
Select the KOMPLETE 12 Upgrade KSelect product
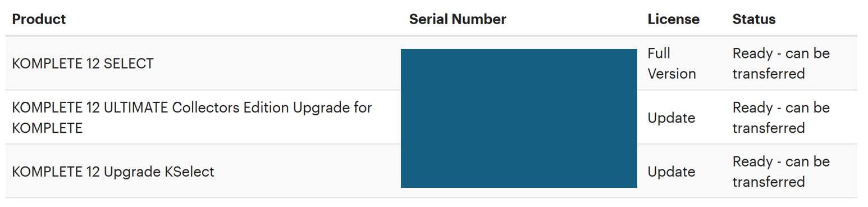[x=113, y=172]
